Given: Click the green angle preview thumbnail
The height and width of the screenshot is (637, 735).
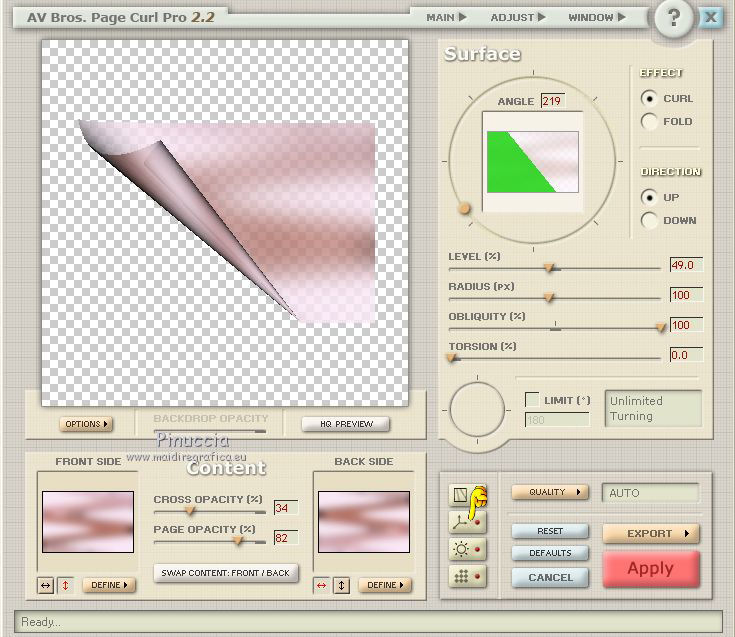Looking at the screenshot, I should 532,162.
